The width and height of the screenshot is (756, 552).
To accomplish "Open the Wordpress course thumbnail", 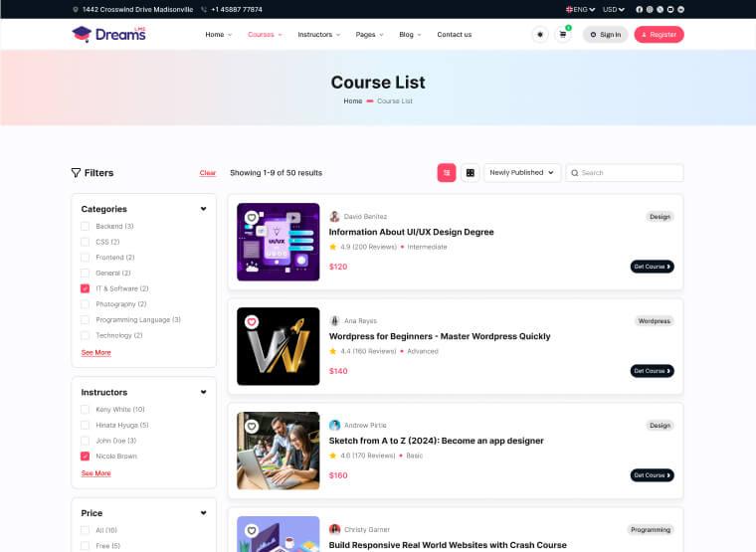I will click(279, 346).
